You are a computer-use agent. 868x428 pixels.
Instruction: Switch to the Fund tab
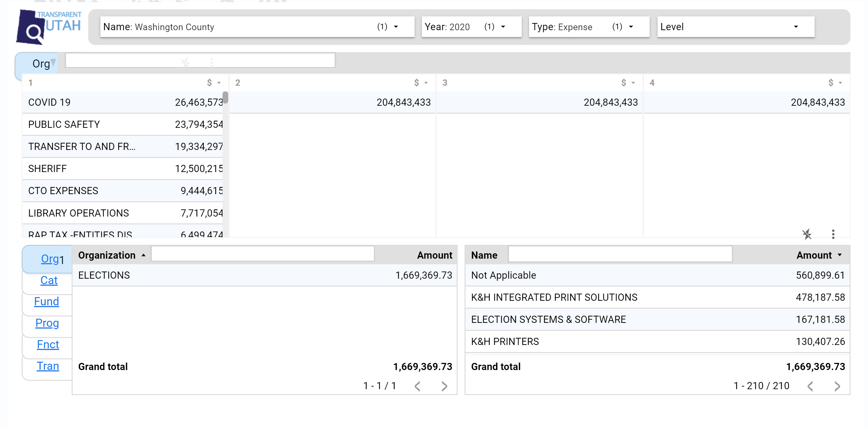click(47, 302)
